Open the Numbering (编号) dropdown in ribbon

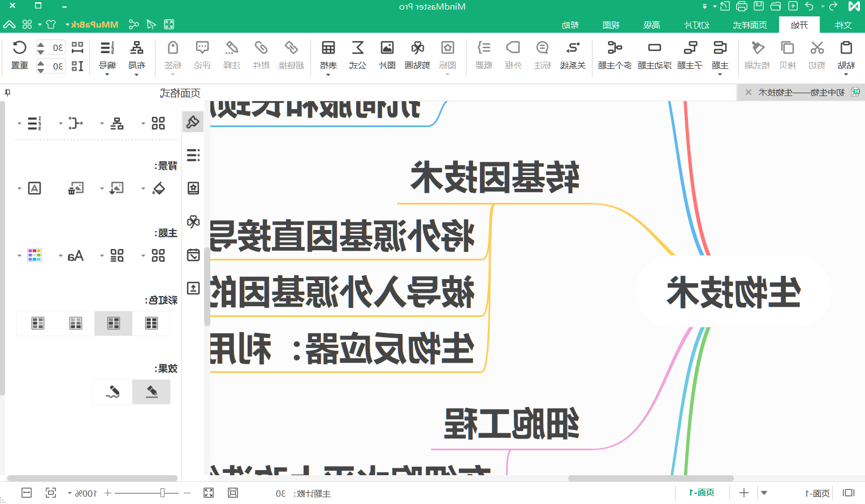coord(107,75)
